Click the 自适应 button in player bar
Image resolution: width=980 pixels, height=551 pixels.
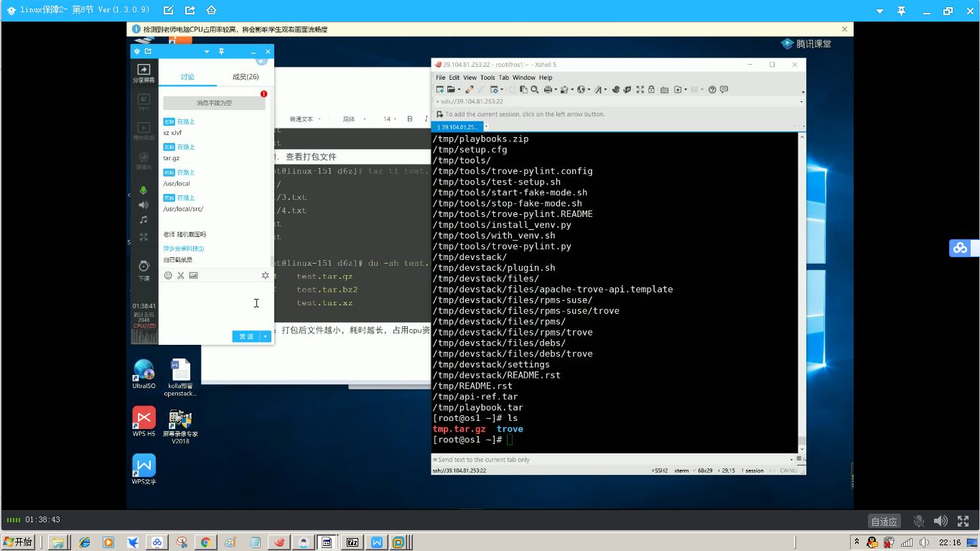pos(884,522)
